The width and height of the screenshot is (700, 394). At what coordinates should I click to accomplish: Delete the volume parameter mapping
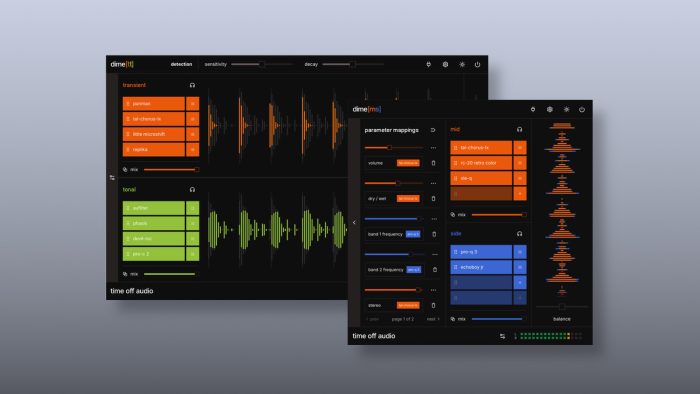click(433, 163)
